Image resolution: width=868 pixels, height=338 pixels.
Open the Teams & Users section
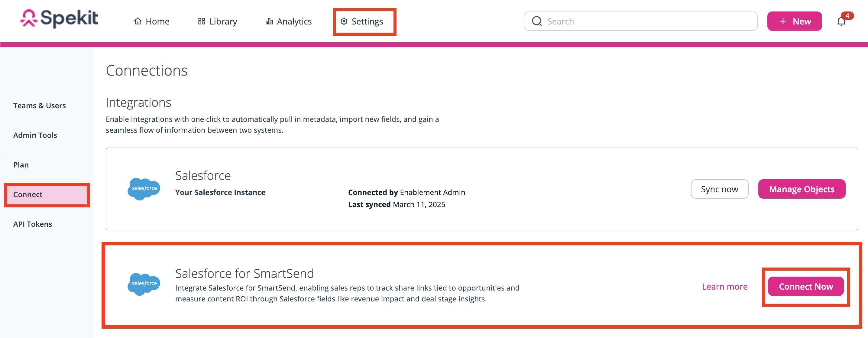[x=39, y=106]
